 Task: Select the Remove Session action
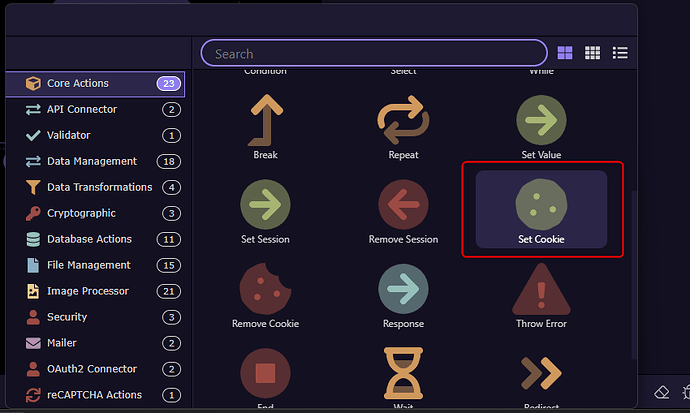tap(403, 206)
